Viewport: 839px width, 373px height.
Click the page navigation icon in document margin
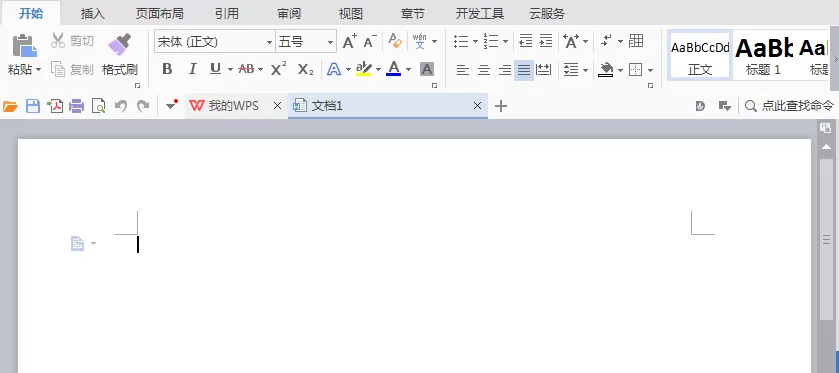tap(78, 244)
